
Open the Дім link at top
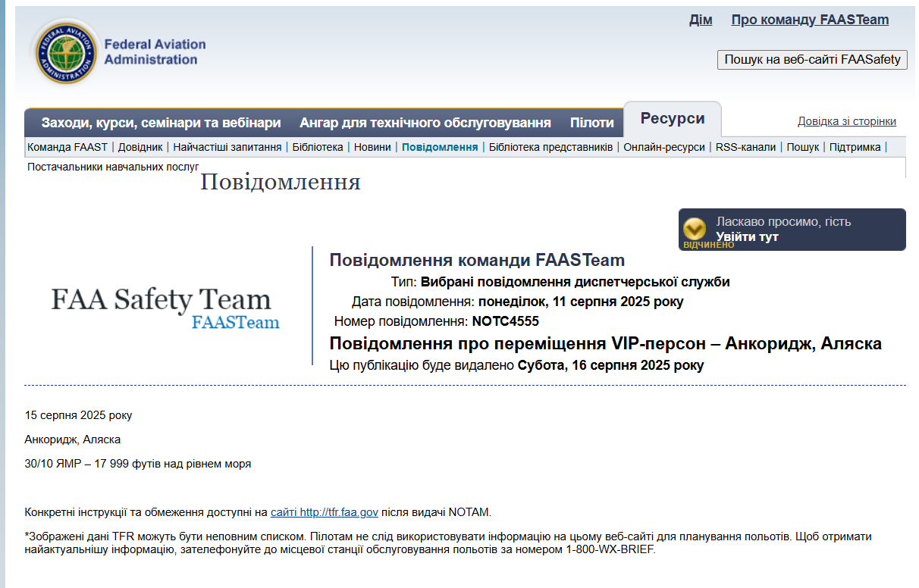coord(700,20)
